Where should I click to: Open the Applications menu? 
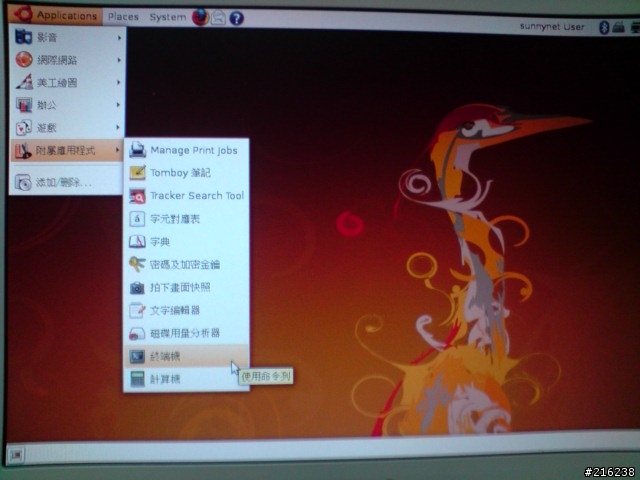[x=55, y=16]
